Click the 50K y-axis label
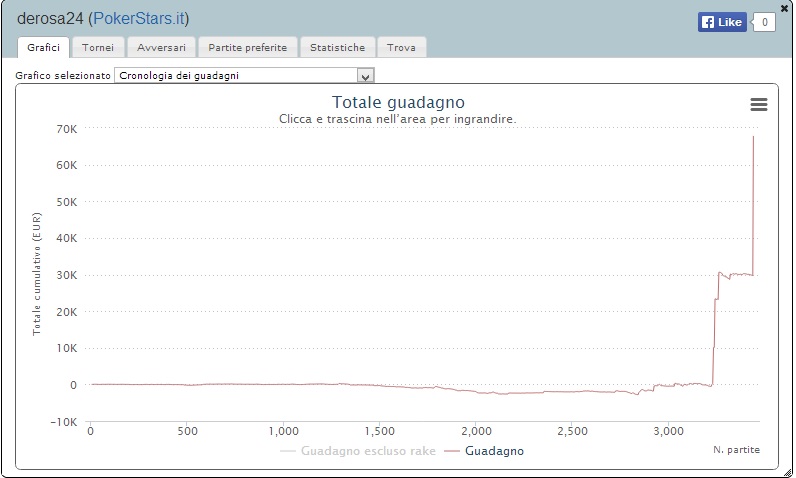796x478 pixels. 67,202
